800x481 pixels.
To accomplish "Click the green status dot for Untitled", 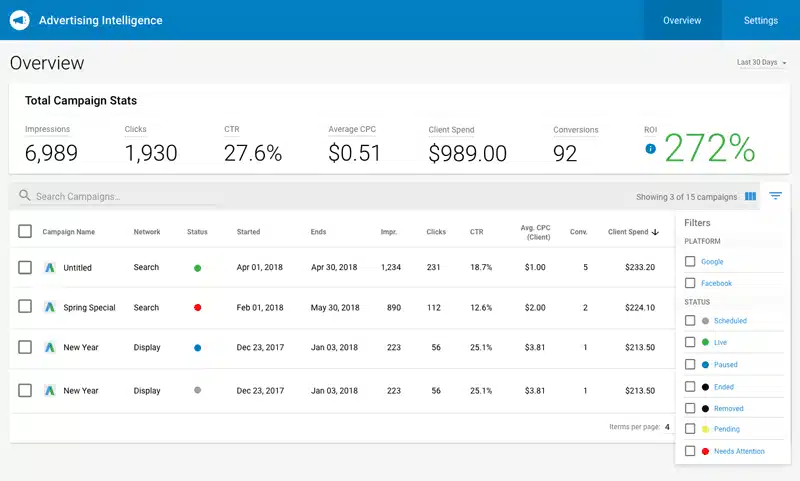I will pyautogui.click(x=197, y=268).
